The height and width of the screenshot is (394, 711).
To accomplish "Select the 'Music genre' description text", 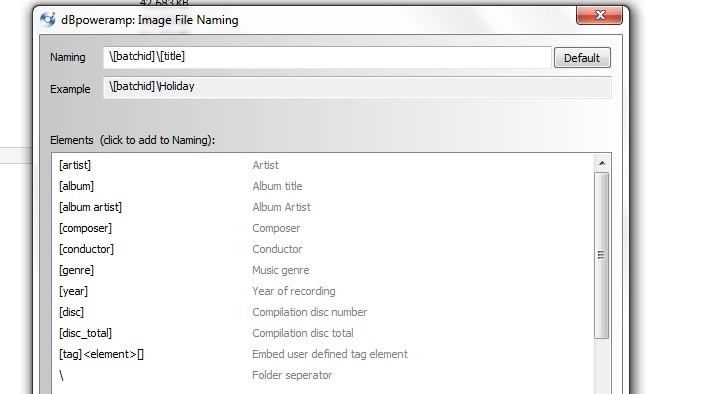I will click(x=281, y=270).
